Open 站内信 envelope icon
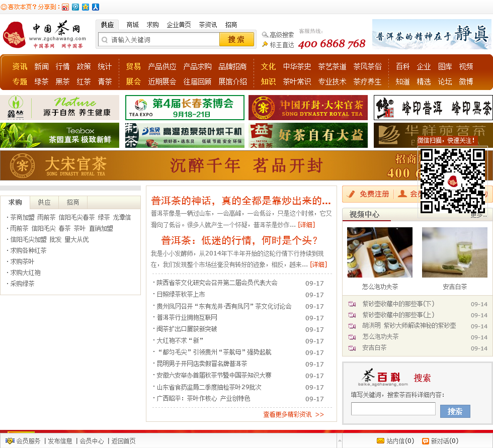This screenshot has height=448, width=493. [380, 441]
